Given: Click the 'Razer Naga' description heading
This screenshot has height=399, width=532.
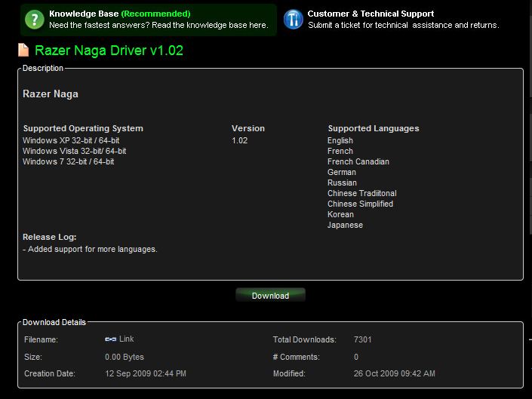Looking at the screenshot, I should (51, 94).
